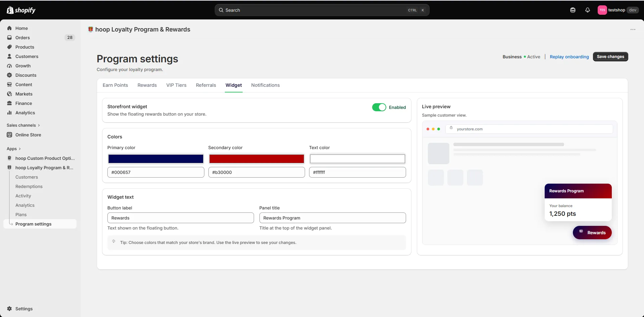
Task: Open the Notifications tab
Action: coord(265,85)
